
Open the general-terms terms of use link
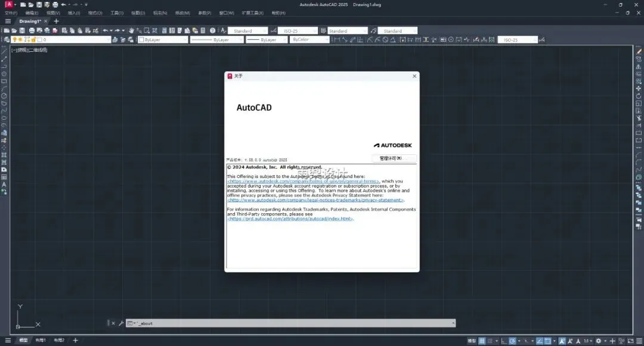tap(303, 181)
